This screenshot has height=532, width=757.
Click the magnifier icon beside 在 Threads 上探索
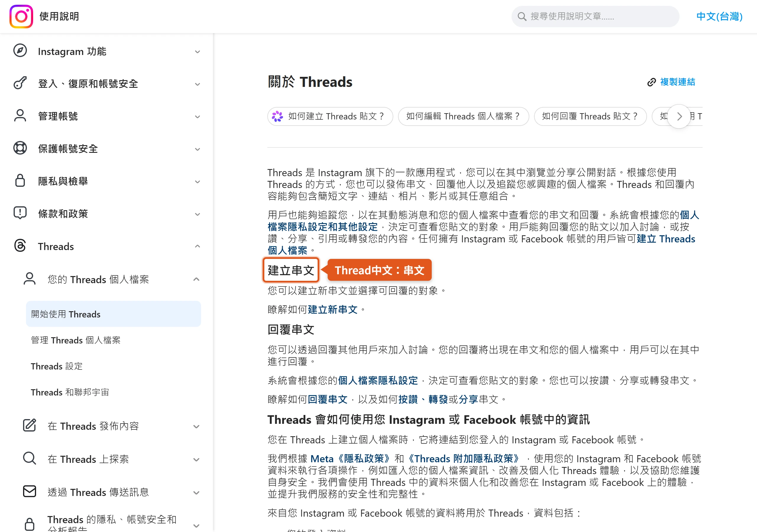pyautogui.click(x=30, y=458)
